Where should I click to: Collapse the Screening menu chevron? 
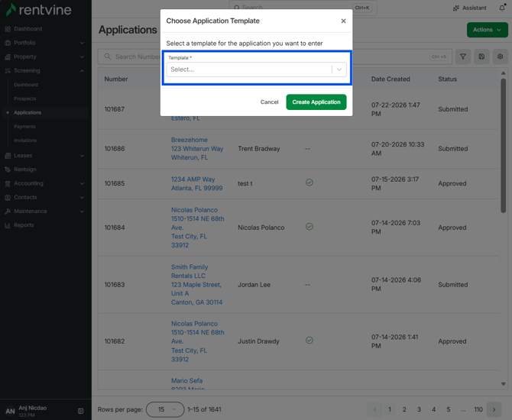[x=82, y=71]
